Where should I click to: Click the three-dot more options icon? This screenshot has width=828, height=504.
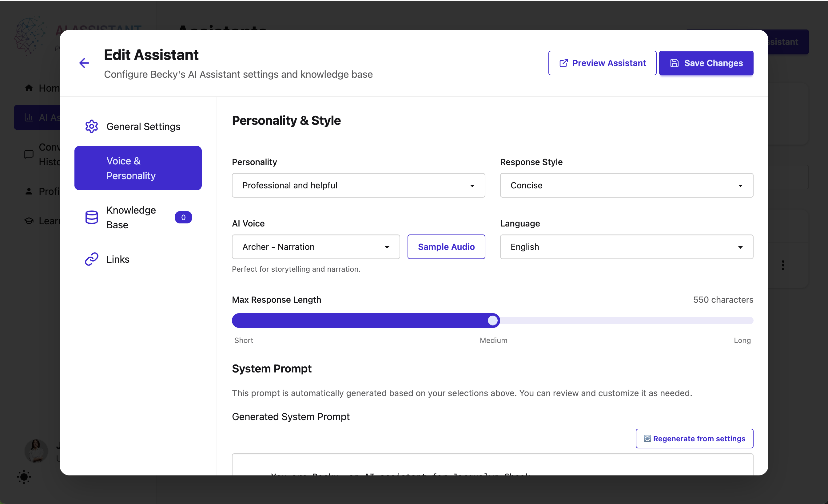(x=783, y=265)
